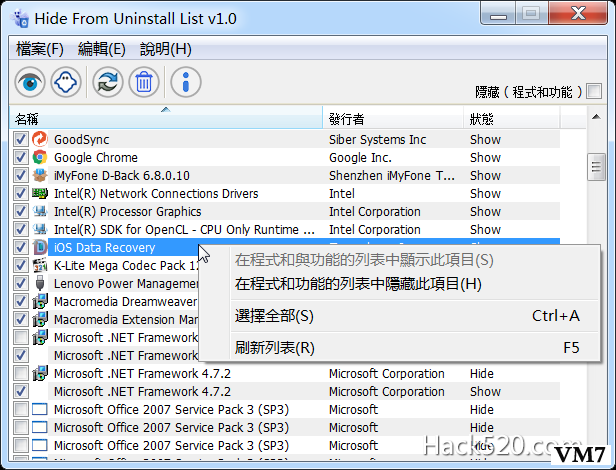The image size is (616, 470).
Task: Click the iOS Data Recovery icon
Action: 40,247
